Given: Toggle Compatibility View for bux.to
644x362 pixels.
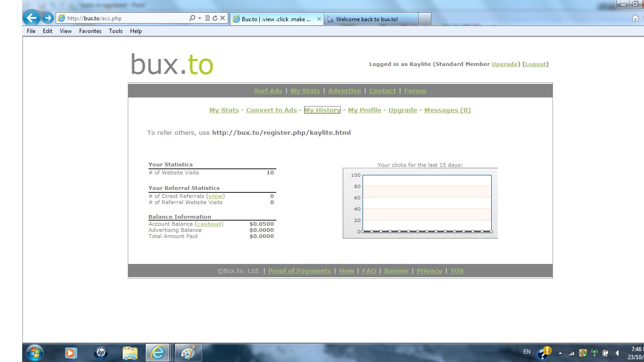Looking at the screenshot, I should (x=207, y=19).
